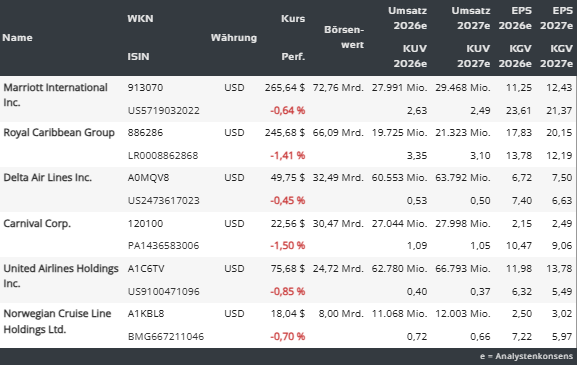Click the -0,85 % performance value

288,291
